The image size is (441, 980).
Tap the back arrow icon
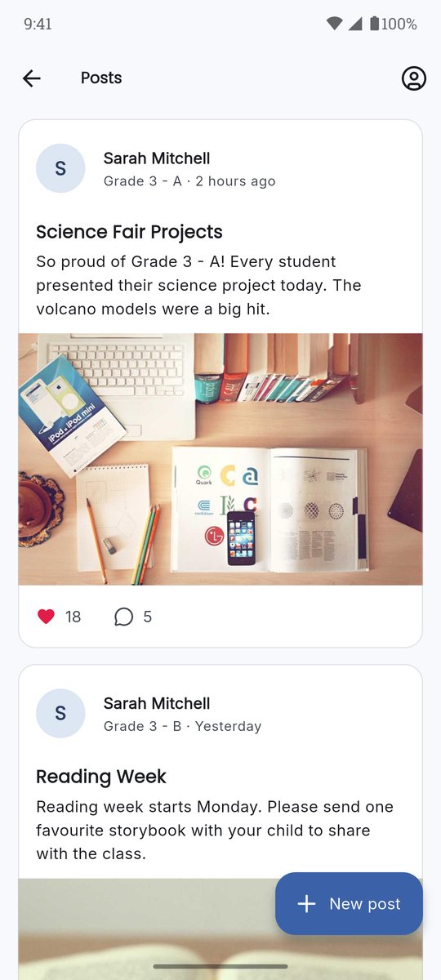(32, 78)
